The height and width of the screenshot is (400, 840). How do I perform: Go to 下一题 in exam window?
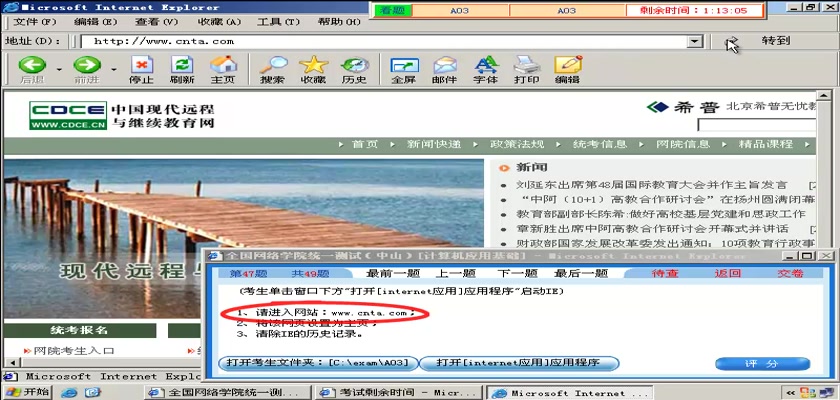tap(517, 274)
